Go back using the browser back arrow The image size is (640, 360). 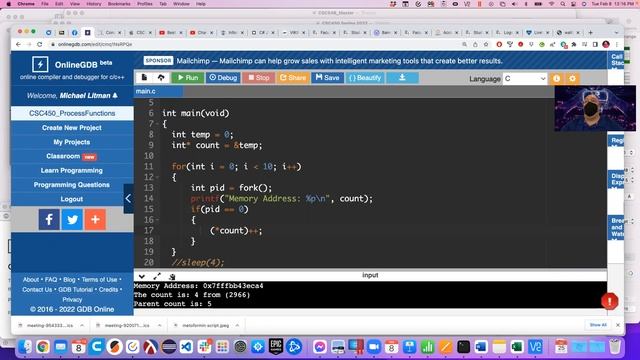pos(18,44)
